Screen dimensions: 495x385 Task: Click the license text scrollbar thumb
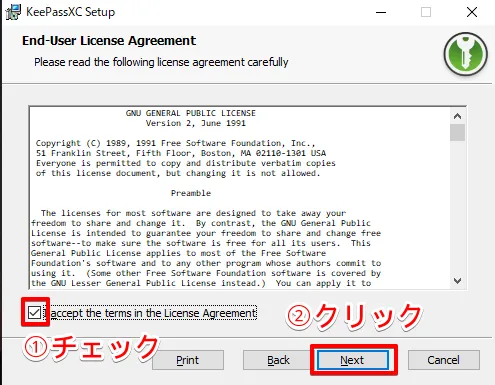457,132
